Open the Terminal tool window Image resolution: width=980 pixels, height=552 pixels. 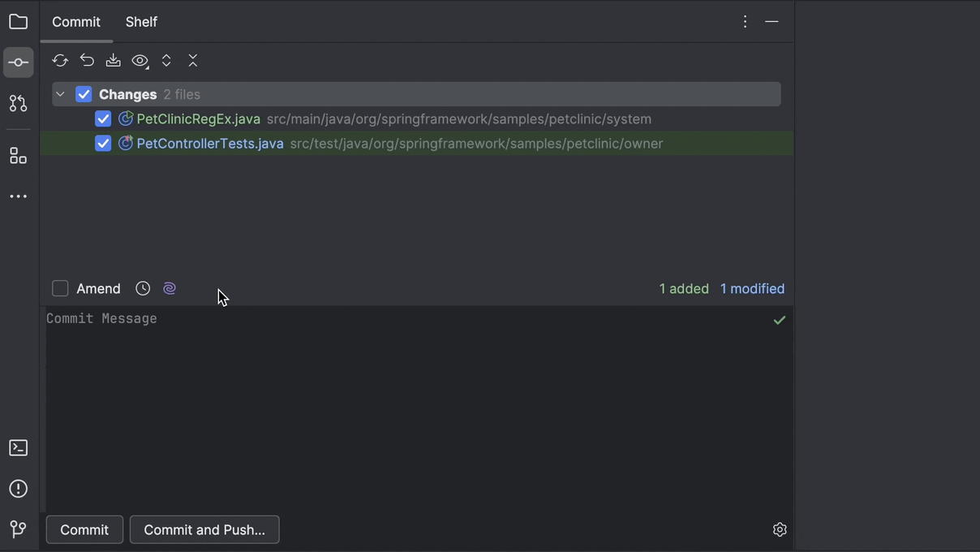tap(18, 447)
